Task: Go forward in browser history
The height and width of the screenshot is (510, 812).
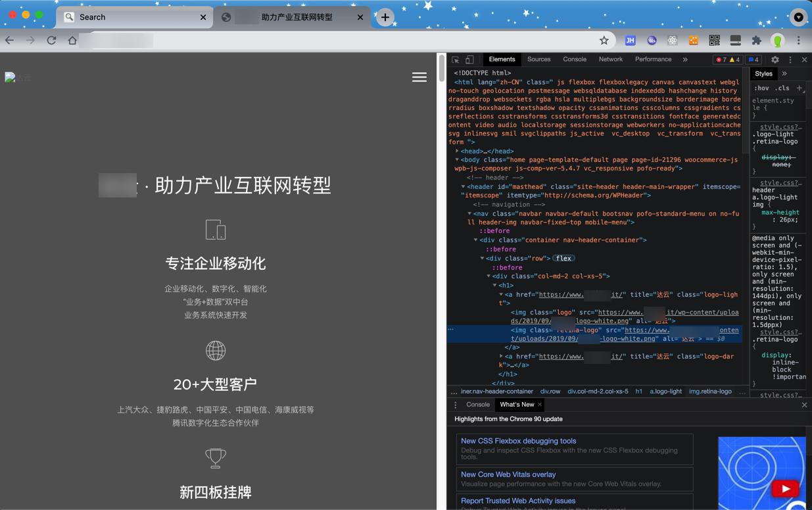Action: pos(30,40)
